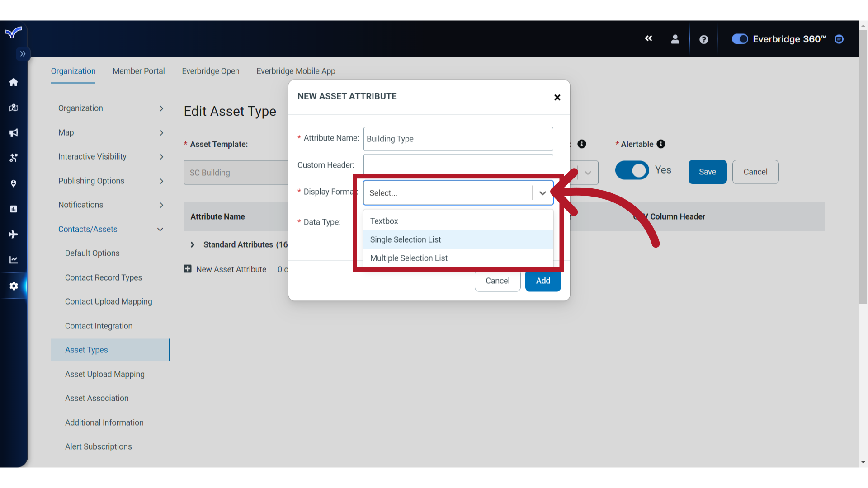Expand the Standard Attributes section

[192, 244]
